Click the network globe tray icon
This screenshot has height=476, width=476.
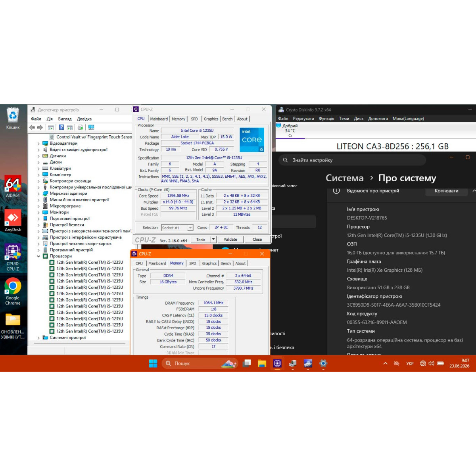pyautogui.click(x=423, y=363)
